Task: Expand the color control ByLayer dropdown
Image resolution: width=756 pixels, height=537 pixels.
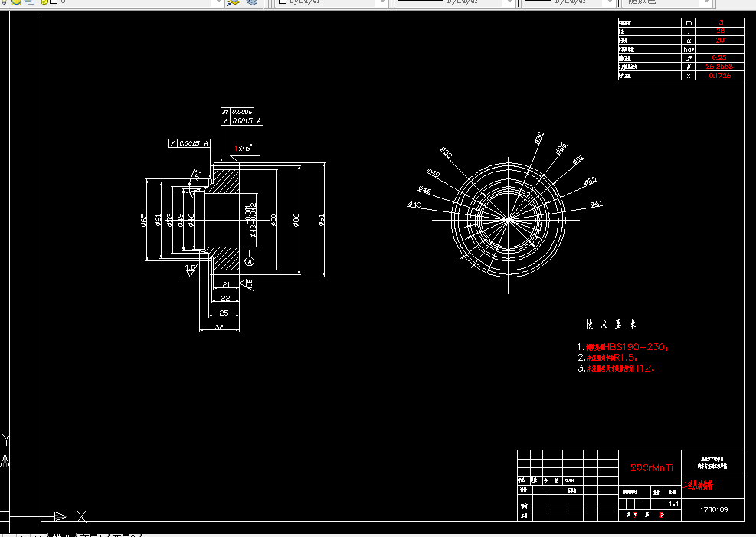Action: [x=382, y=2]
